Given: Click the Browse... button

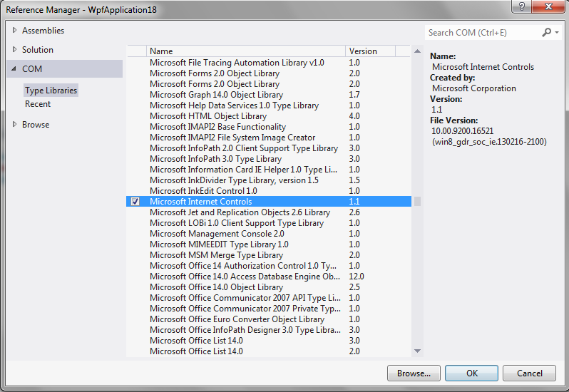Looking at the screenshot, I should [414, 373].
